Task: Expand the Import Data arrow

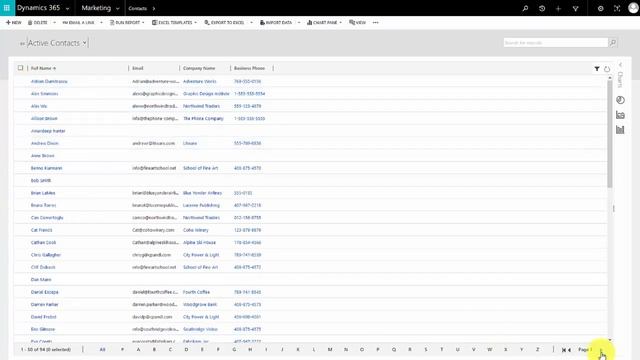Action: click(299, 22)
